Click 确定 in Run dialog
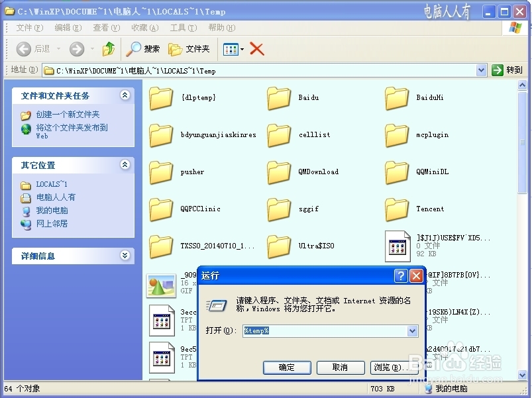This screenshot has width=532, height=398. click(x=287, y=368)
